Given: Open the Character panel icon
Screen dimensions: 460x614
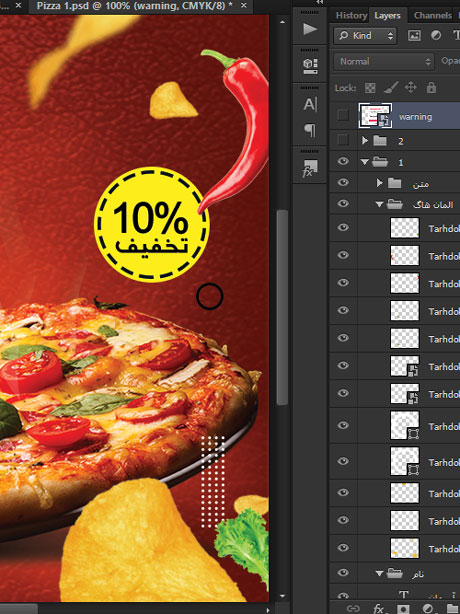Looking at the screenshot, I should point(310,104).
